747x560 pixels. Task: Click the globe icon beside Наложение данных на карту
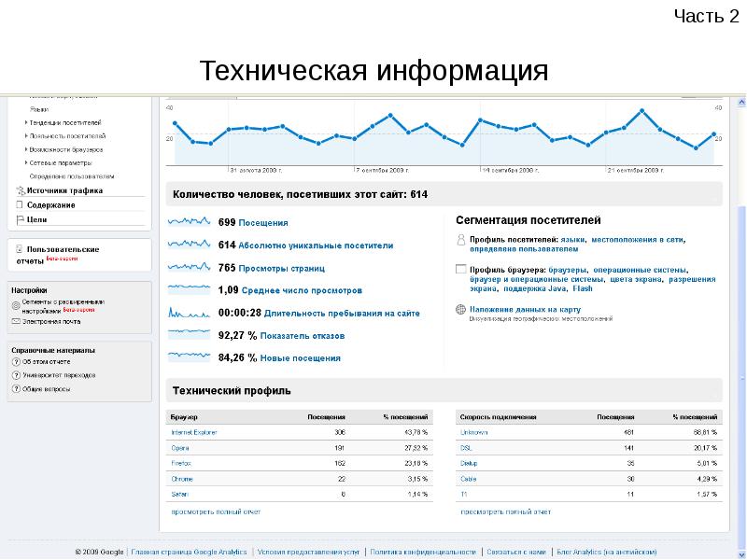(460, 309)
